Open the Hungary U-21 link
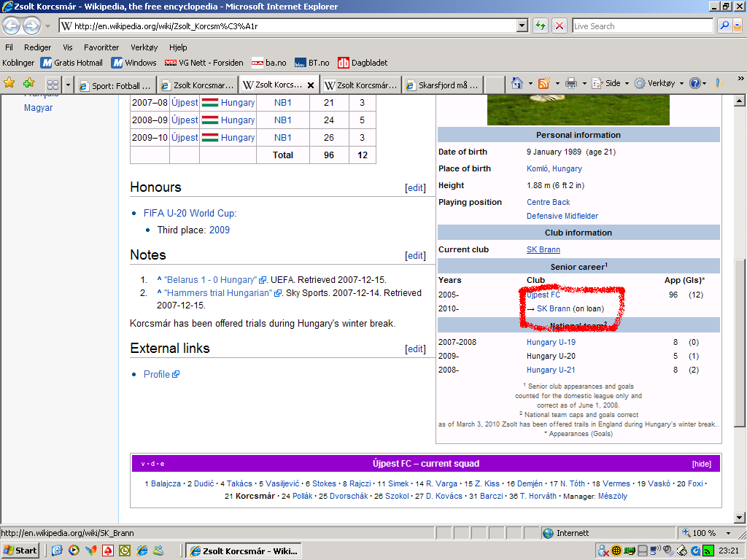 (x=551, y=370)
